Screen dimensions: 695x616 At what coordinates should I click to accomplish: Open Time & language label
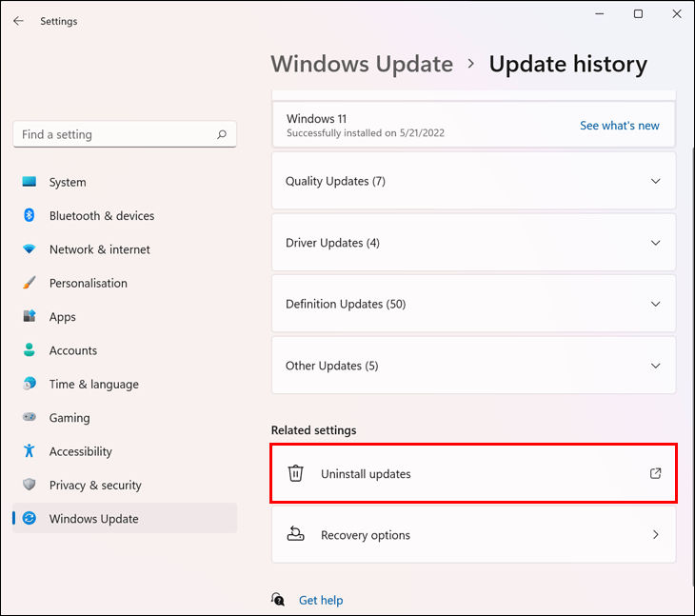(x=94, y=385)
